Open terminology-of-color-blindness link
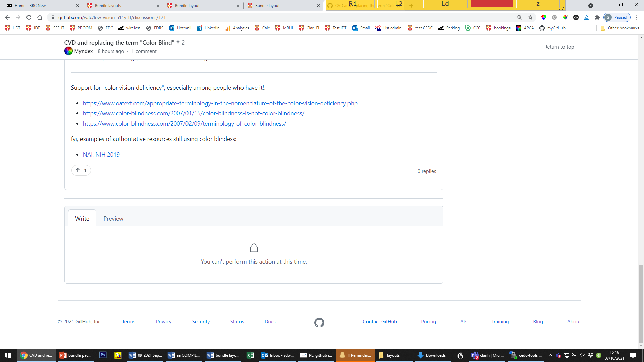Viewport: 644px width, 362px height. [x=184, y=124]
